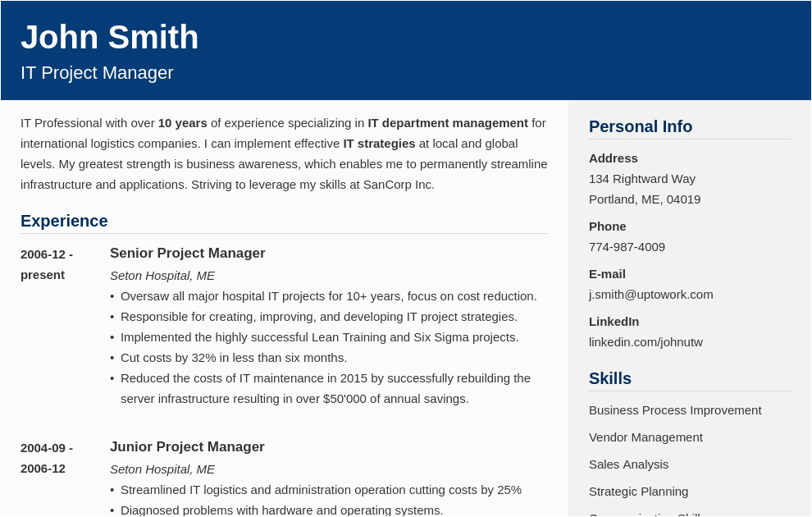Click the Cut costs by 32% bullet

(x=234, y=357)
